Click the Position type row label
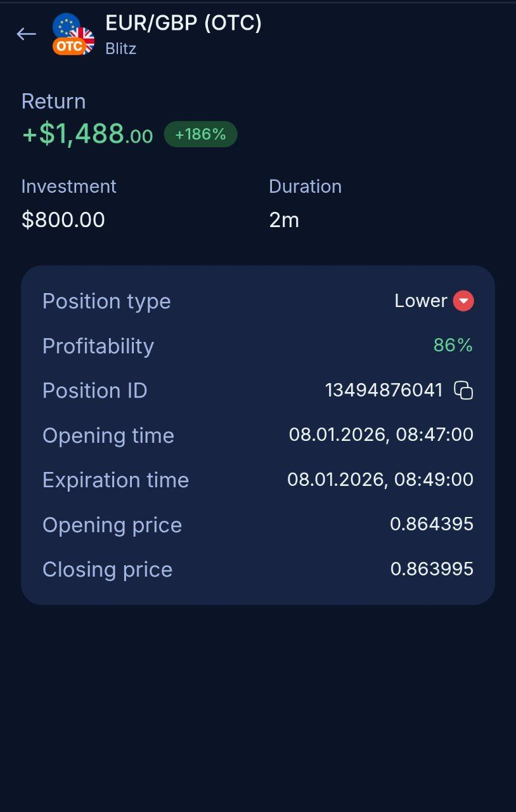This screenshot has height=812, width=516. pyautogui.click(x=106, y=301)
